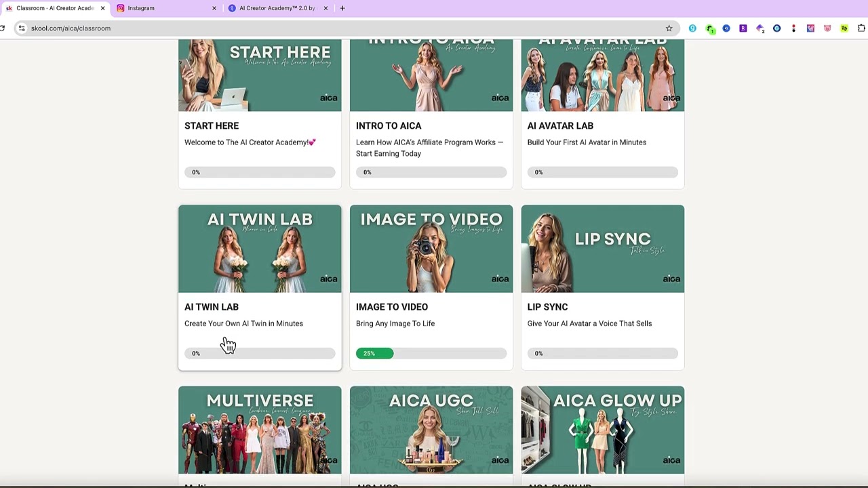Click the INTRO TO AICA 0% progress bar
868x488 pixels.
pos(431,172)
